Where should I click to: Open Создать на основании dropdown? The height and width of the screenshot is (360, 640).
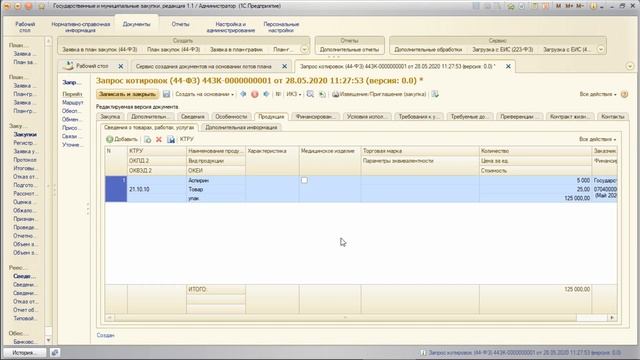(x=204, y=94)
